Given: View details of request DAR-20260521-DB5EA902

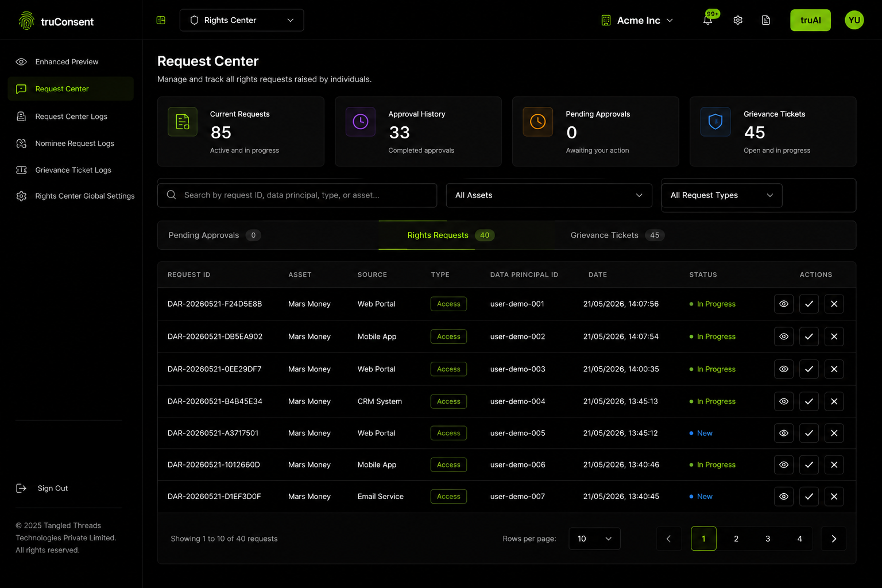Looking at the screenshot, I should [784, 336].
